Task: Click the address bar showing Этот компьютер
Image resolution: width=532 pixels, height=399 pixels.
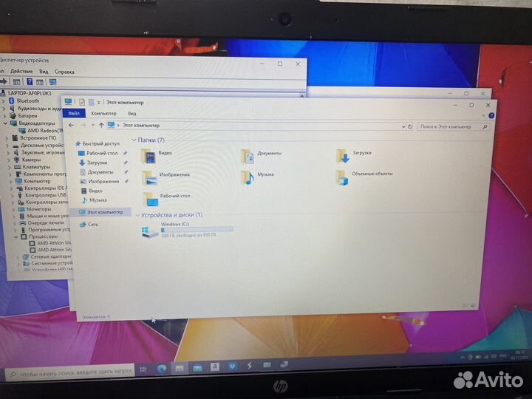Action: (254, 126)
